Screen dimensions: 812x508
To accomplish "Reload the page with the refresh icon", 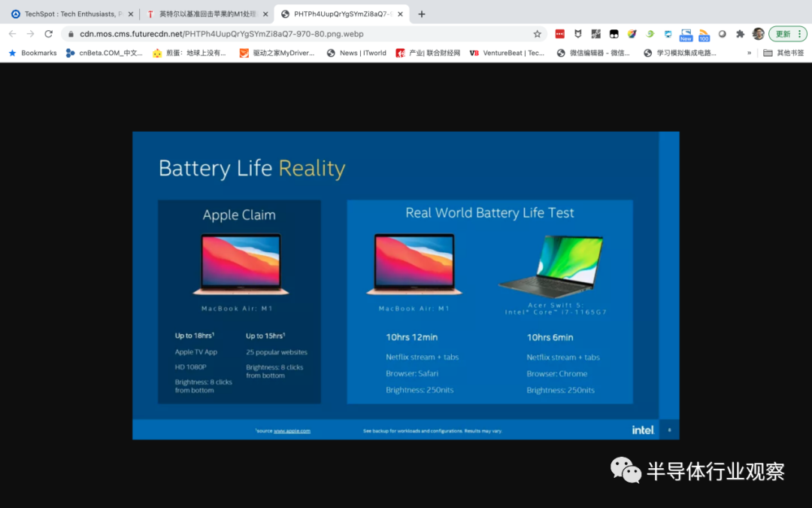I will coord(49,34).
